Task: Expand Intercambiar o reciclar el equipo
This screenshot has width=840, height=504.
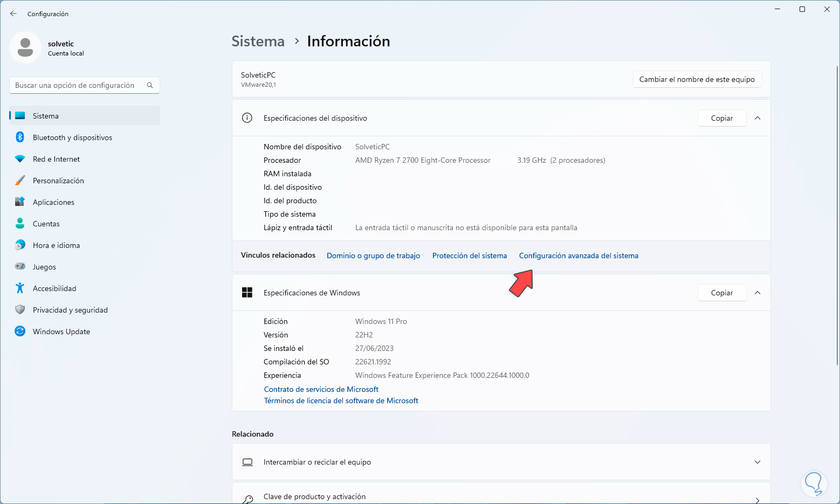Action: 758,462
